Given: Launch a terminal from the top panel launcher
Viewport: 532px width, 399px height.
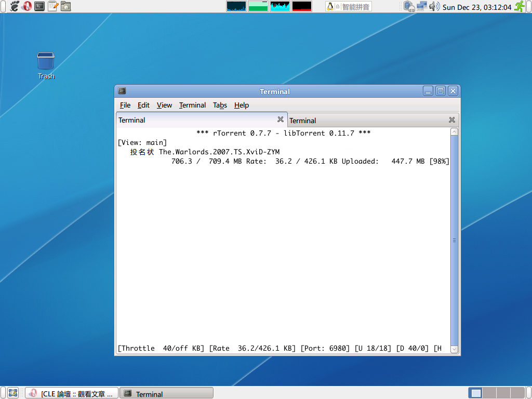Looking at the screenshot, I should coord(39,6).
